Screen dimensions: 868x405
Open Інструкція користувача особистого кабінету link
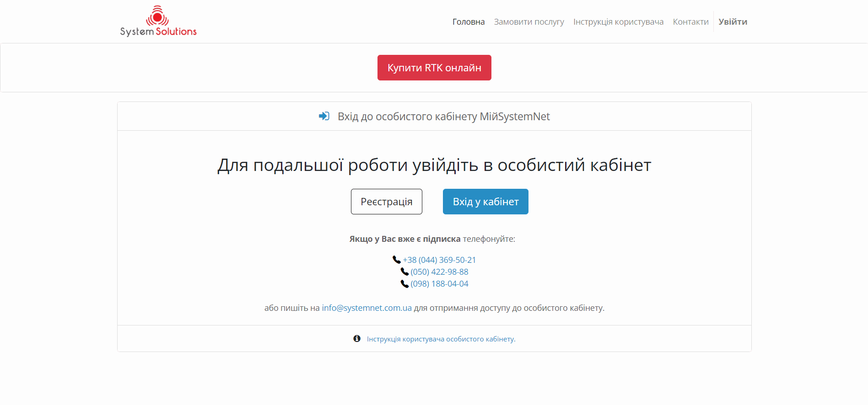(441, 339)
